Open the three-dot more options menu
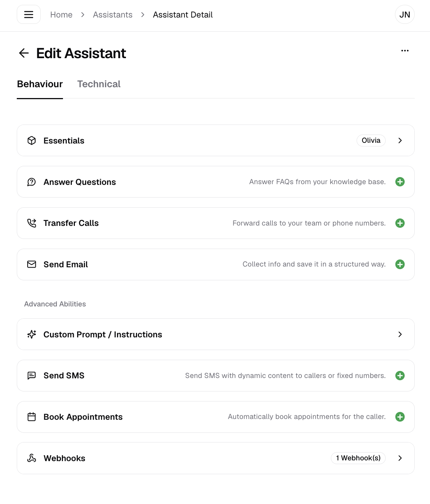Screen dimensions: 430x504 pyautogui.click(x=405, y=51)
